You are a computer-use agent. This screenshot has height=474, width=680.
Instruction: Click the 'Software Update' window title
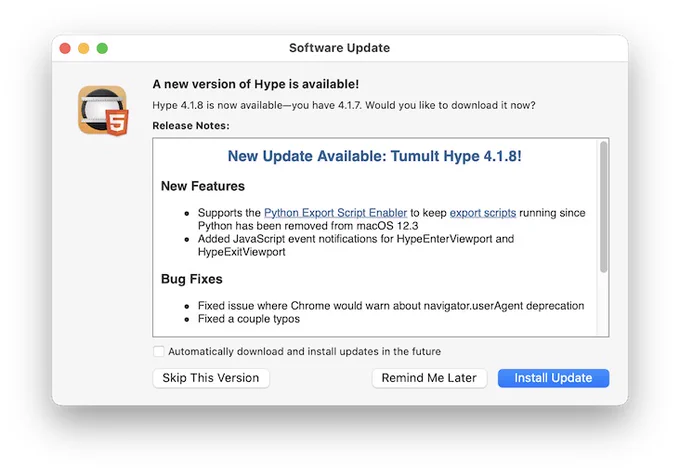(340, 48)
